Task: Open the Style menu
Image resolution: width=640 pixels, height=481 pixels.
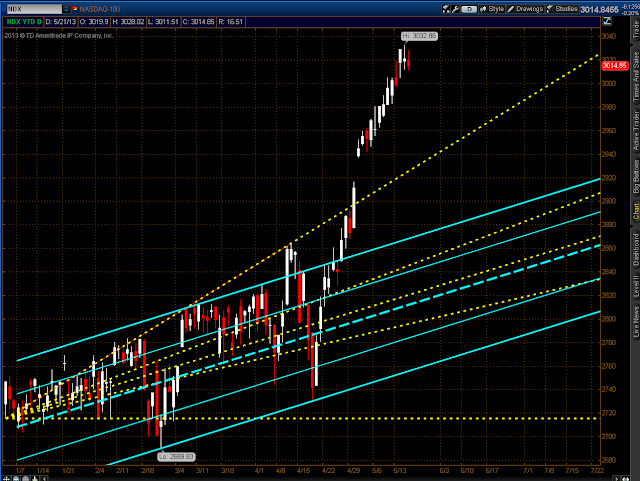Action: 492,9
